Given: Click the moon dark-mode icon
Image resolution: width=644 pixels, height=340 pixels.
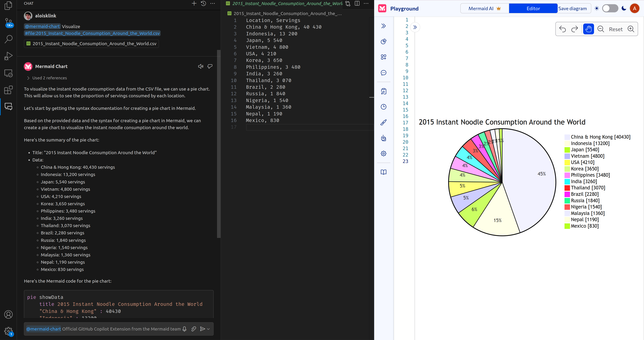Looking at the screenshot, I should 624,8.
